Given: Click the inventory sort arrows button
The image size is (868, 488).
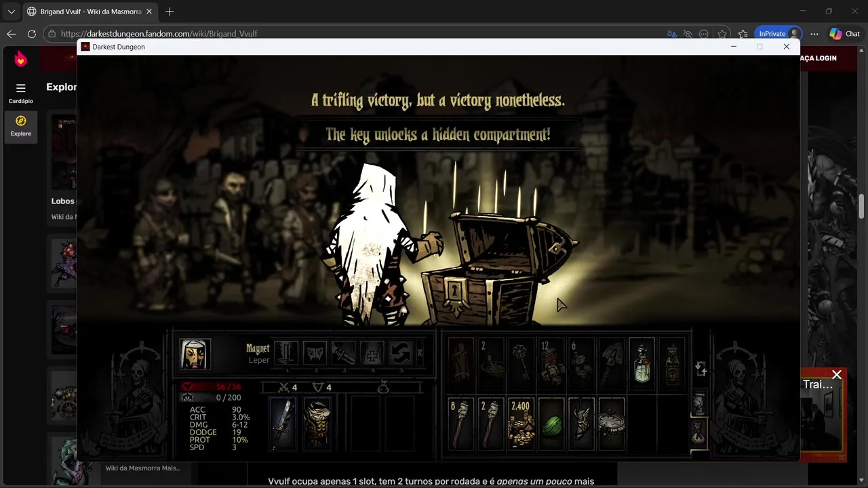Looking at the screenshot, I should 701,369.
